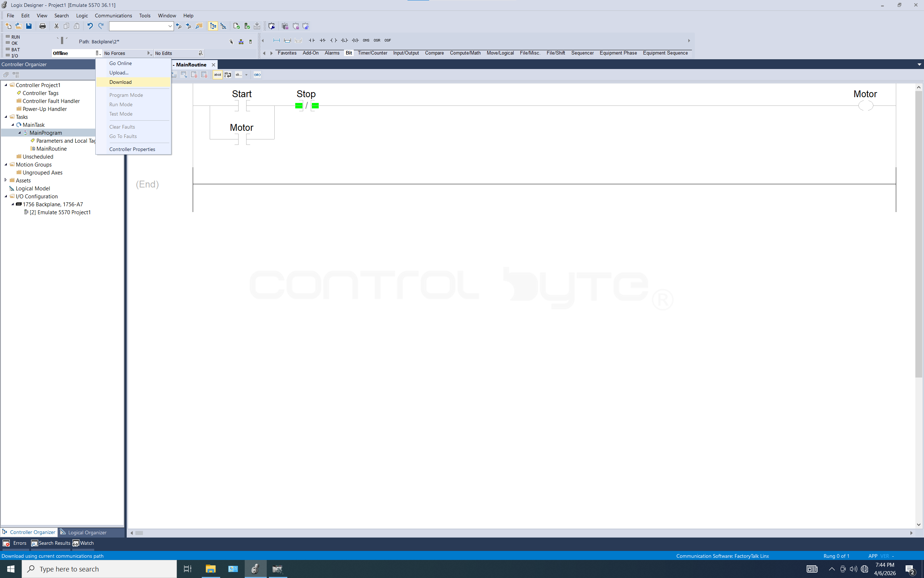Image resolution: width=924 pixels, height=578 pixels.
Task: Open the Watch panel
Action: pyautogui.click(x=83, y=543)
